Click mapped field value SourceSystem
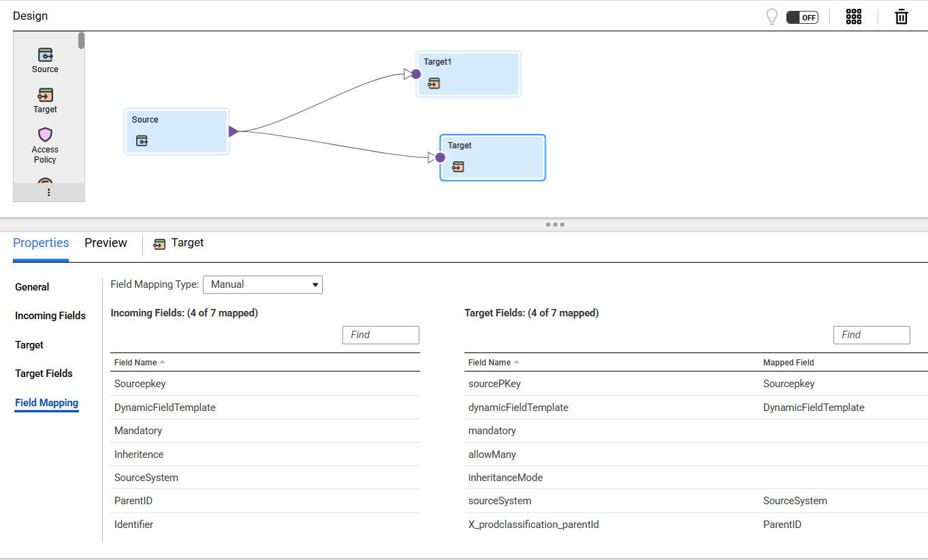928x560 pixels. 795,501
